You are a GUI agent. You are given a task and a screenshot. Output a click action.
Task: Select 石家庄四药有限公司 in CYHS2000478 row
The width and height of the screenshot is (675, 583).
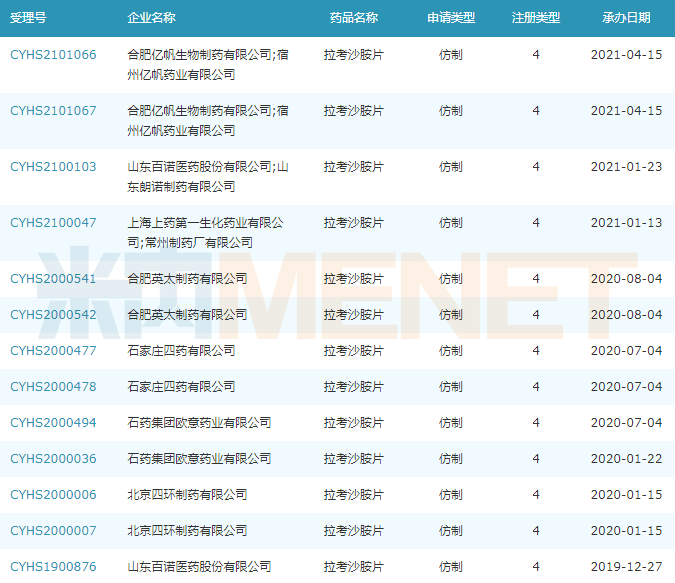[x=181, y=387]
